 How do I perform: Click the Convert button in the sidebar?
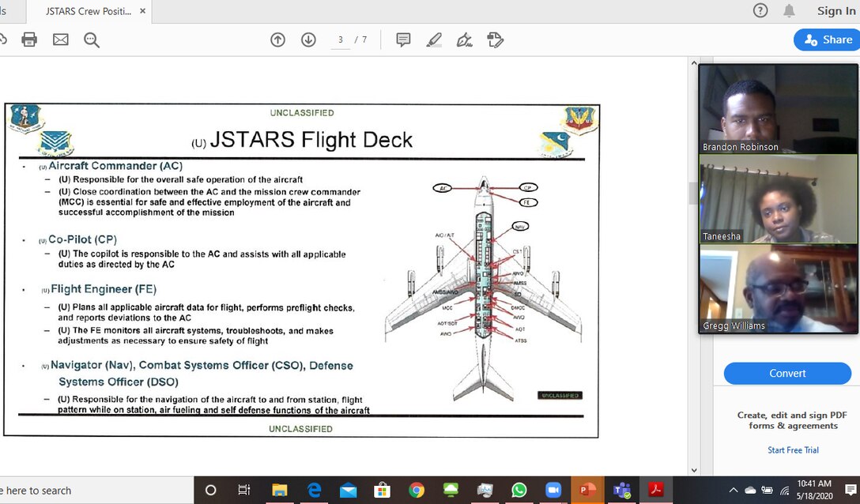click(787, 373)
